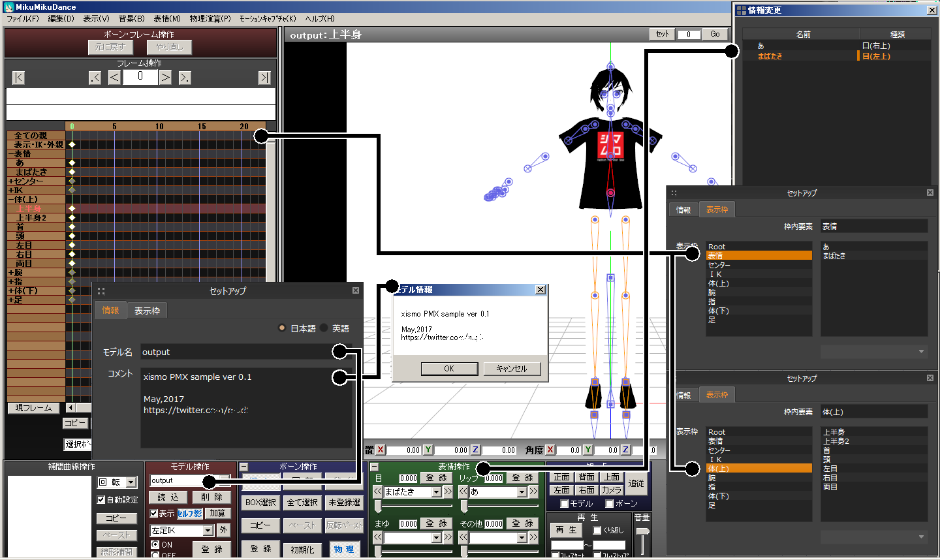Click green Y position axis icon
The width and height of the screenshot is (940, 560).
point(428,450)
